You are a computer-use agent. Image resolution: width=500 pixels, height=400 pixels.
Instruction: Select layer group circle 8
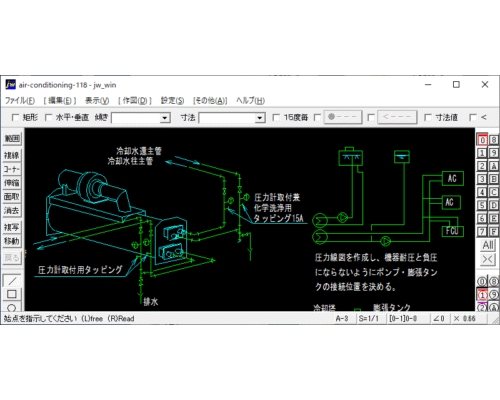[x=494, y=282]
